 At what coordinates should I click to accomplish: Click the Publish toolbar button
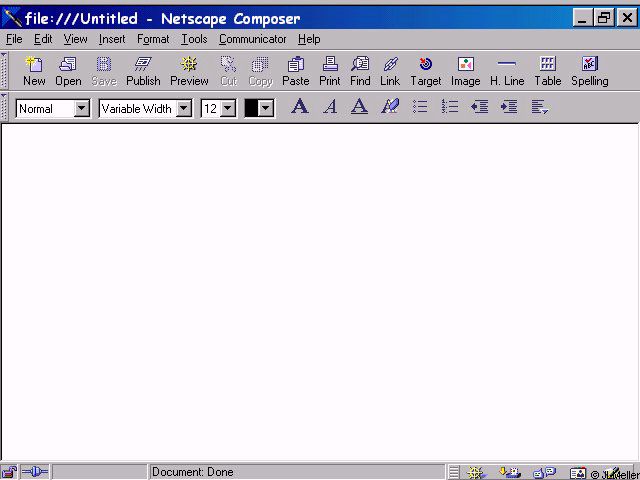point(143,71)
